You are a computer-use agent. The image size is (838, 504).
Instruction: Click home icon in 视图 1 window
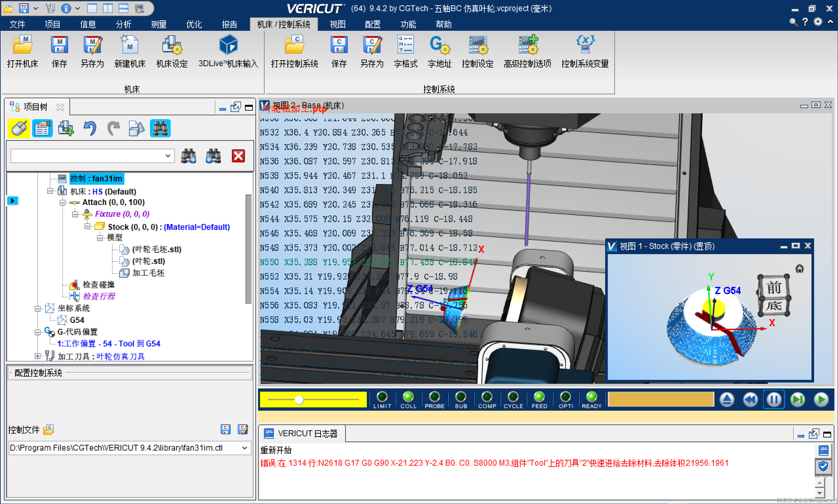coord(800,269)
